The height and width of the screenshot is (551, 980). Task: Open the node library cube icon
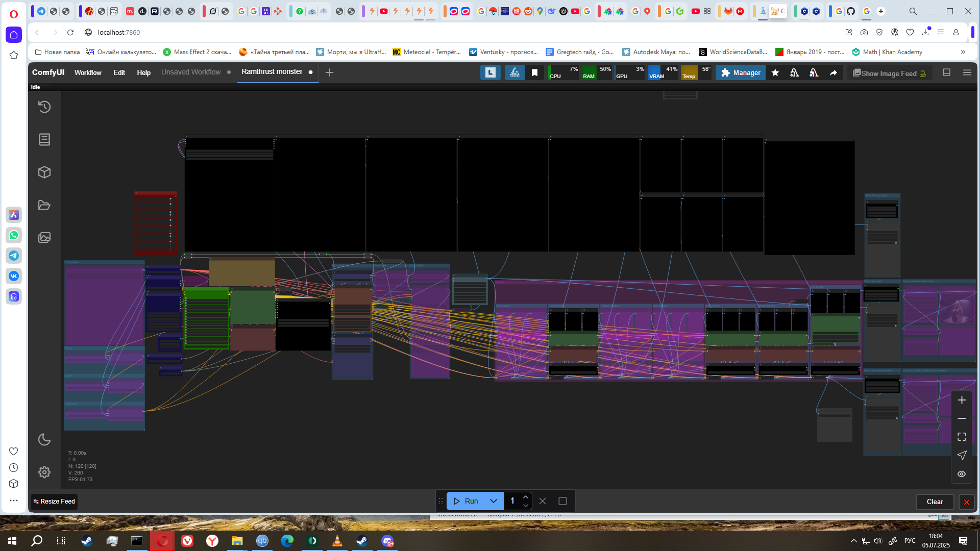point(44,172)
